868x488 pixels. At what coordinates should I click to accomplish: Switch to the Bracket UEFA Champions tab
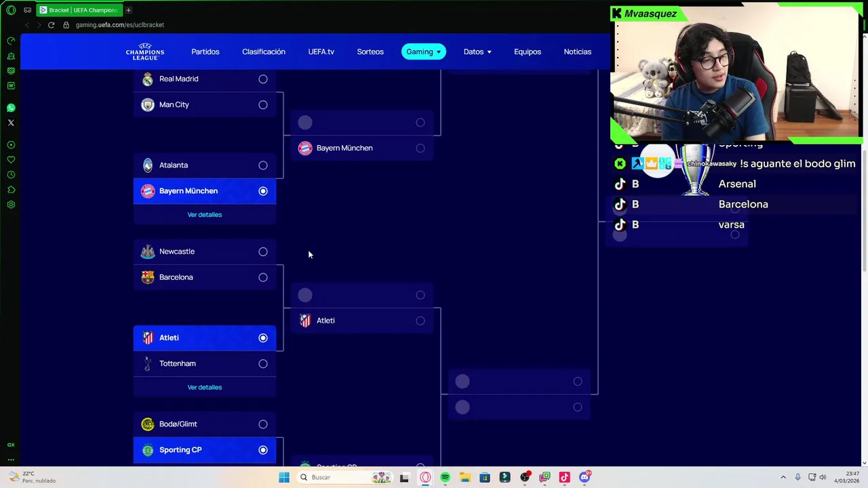tap(78, 10)
